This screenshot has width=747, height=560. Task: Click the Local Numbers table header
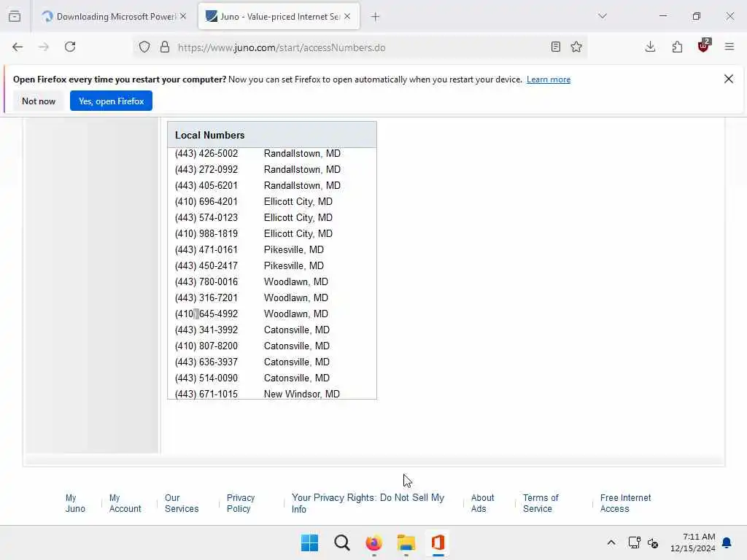272,135
